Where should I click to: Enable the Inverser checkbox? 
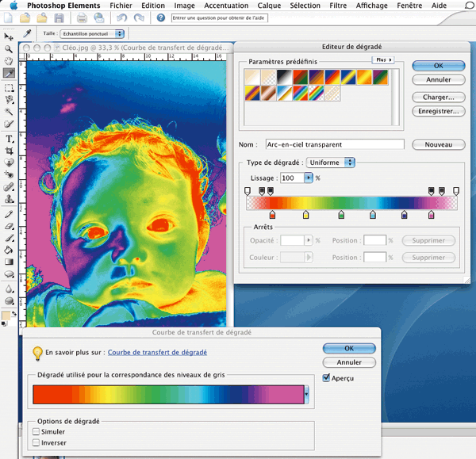pos(36,442)
